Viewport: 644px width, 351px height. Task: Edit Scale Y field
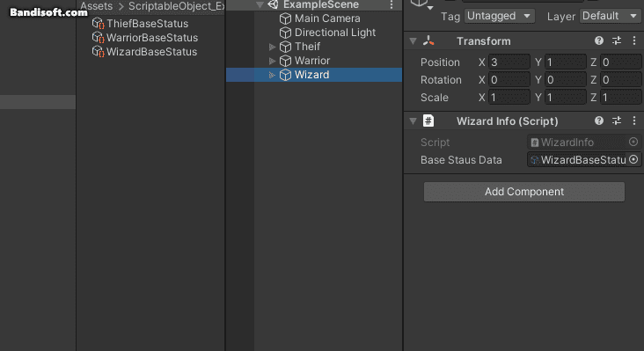pos(565,98)
